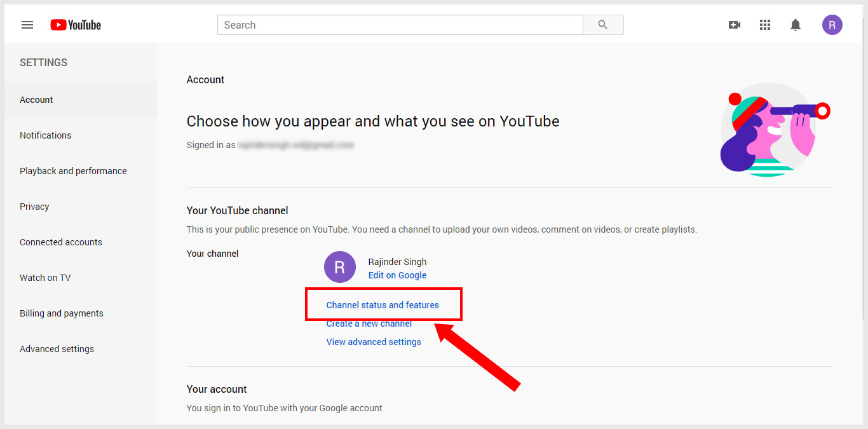Focus the Search input field
Screen dimensions: 868x429
click(400, 25)
